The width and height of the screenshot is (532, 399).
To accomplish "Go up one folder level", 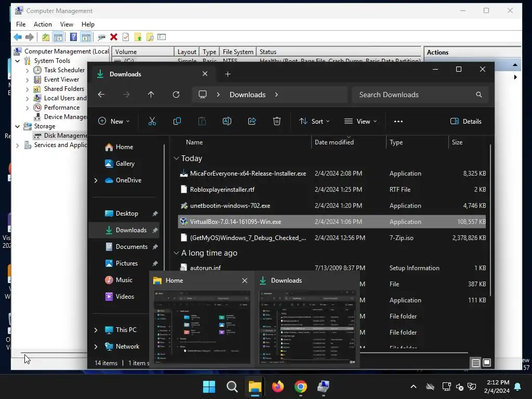I will coord(151,95).
